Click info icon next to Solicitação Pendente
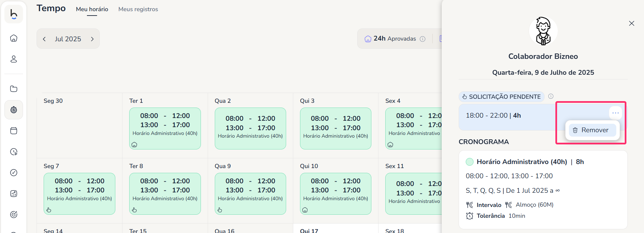644x233 pixels. [x=551, y=96]
